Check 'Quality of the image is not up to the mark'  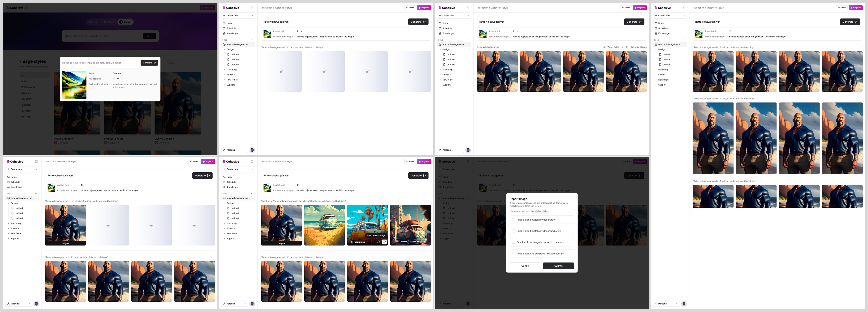point(514,242)
